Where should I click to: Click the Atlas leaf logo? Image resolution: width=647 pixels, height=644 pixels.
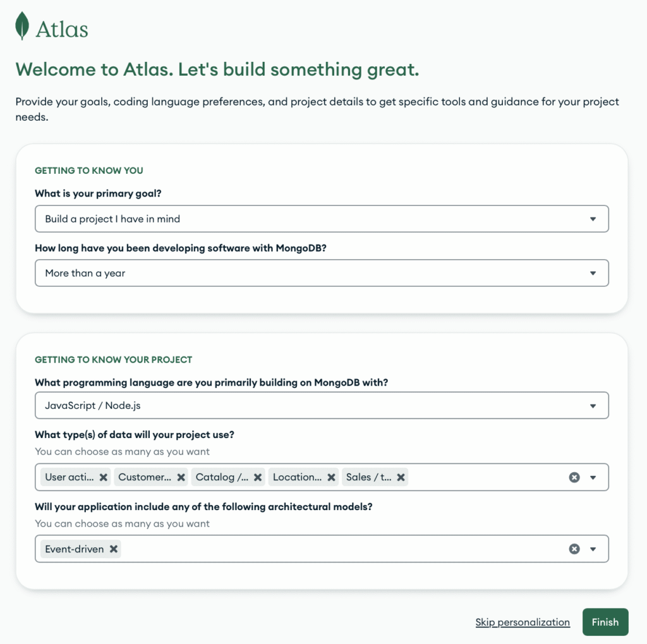22,26
